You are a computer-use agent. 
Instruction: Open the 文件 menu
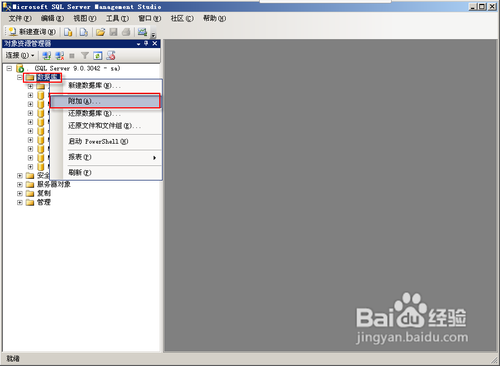coord(20,18)
